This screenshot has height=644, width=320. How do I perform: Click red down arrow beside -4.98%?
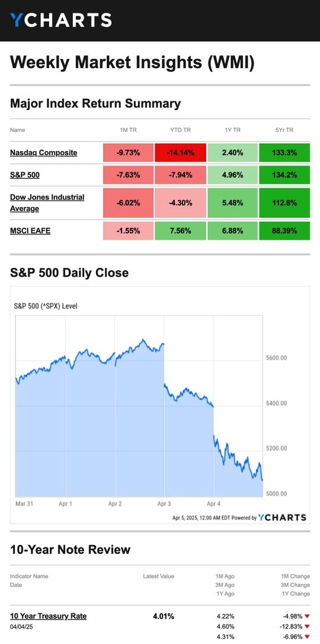pyautogui.click(x=307, y=617)
